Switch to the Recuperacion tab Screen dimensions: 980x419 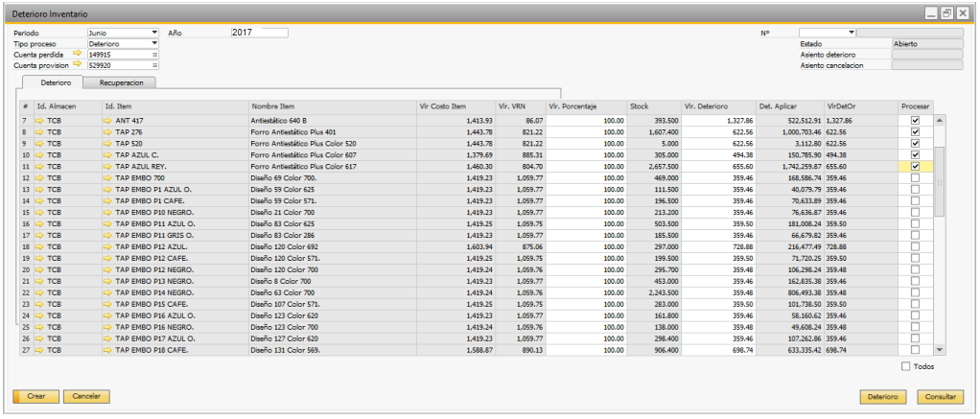pos(128,83)
